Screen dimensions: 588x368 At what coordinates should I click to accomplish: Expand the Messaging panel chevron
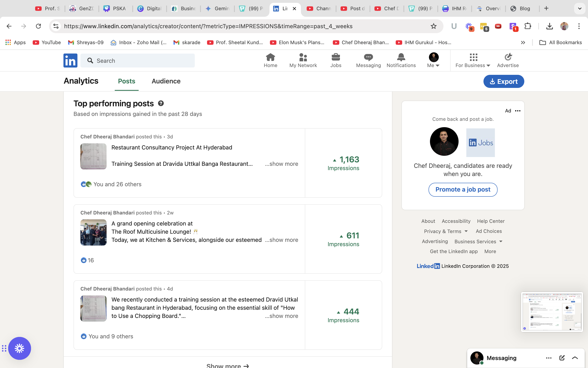pos(575,358)
